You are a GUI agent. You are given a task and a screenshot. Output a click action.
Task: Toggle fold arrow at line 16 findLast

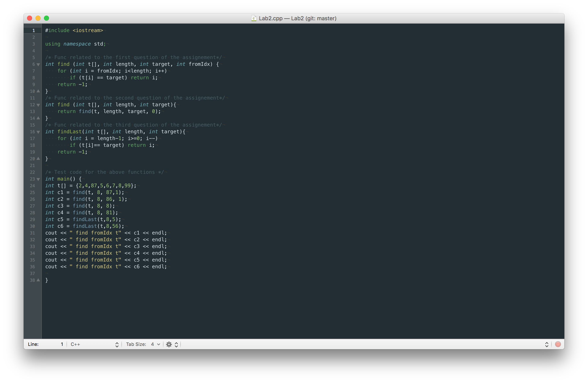point(38,132)
